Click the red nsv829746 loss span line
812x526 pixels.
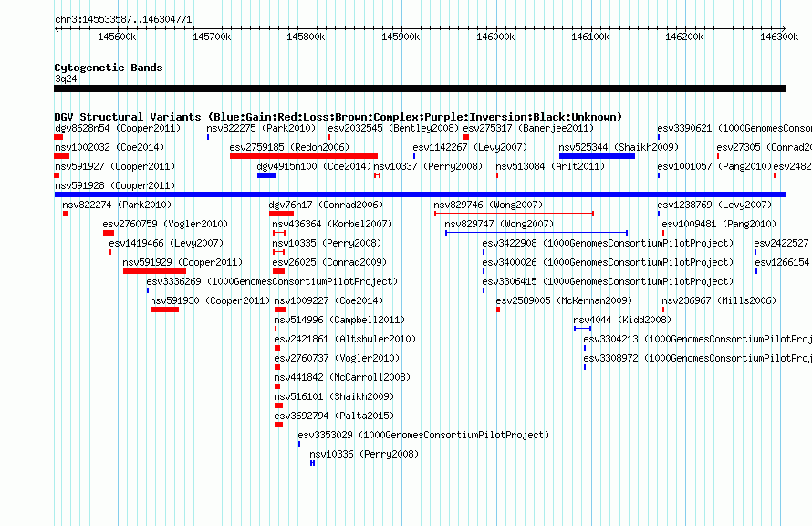click(x=515, y=214)
